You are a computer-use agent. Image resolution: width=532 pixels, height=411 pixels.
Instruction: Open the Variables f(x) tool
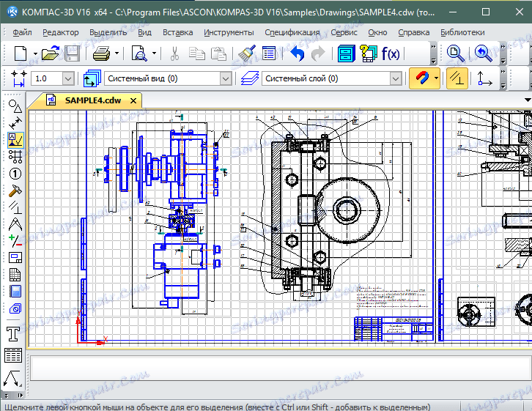[x=391, y=53]
